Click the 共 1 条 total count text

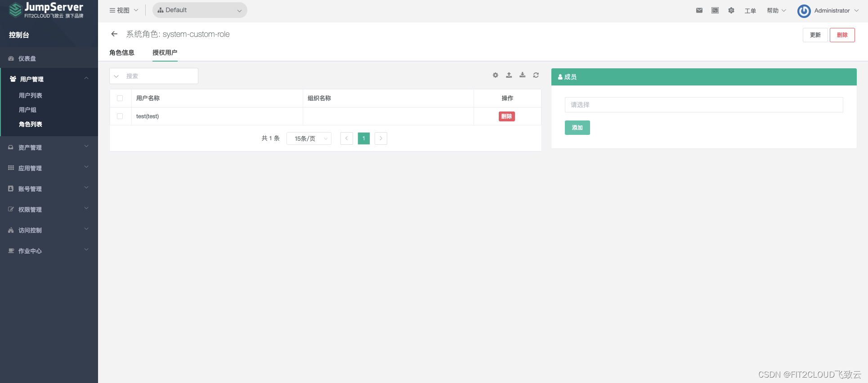click(x=271, y=138)
